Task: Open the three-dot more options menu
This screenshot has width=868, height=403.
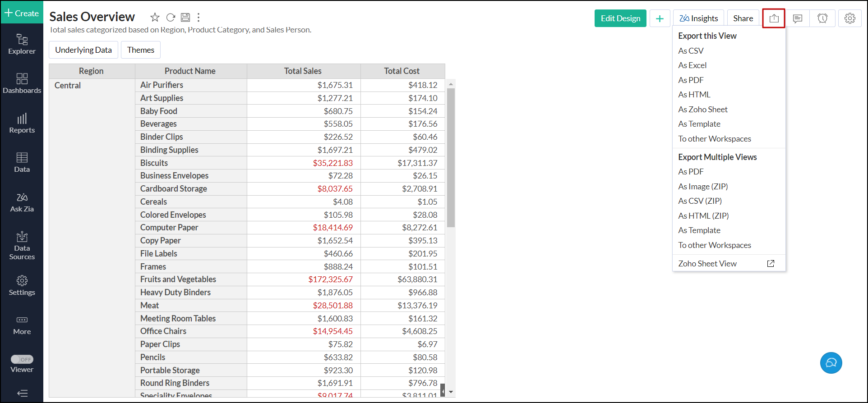Action: 199,18
